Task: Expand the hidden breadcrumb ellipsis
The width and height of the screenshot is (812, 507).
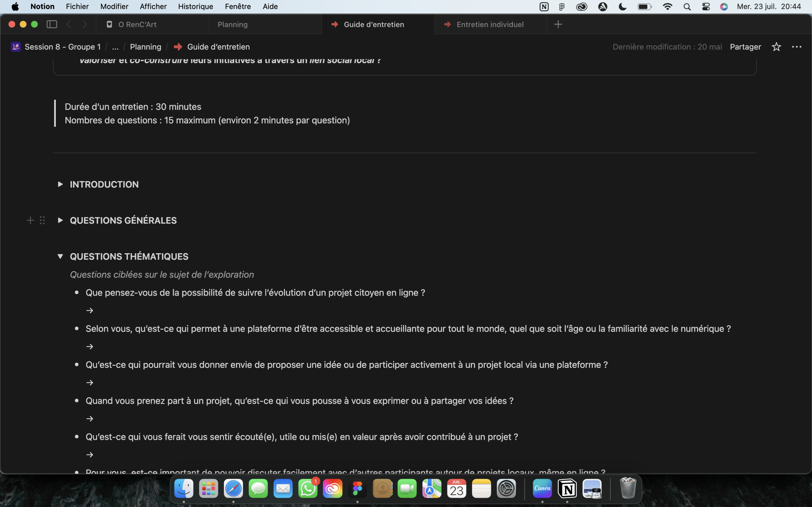Action: click(115, 47)
